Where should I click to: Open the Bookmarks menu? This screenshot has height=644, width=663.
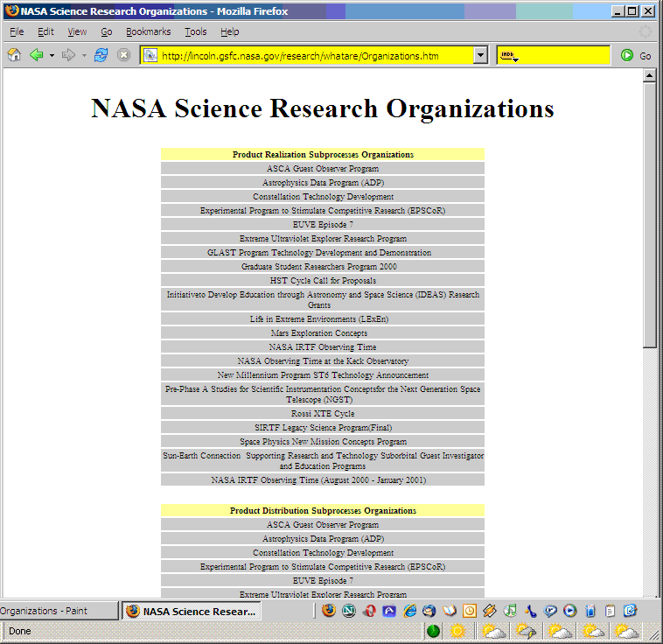(148, 31)
